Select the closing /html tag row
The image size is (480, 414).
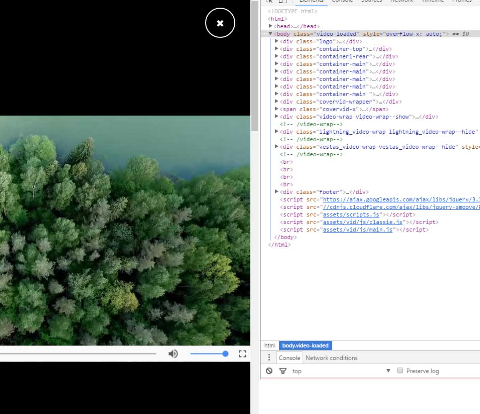pos(279,245)
